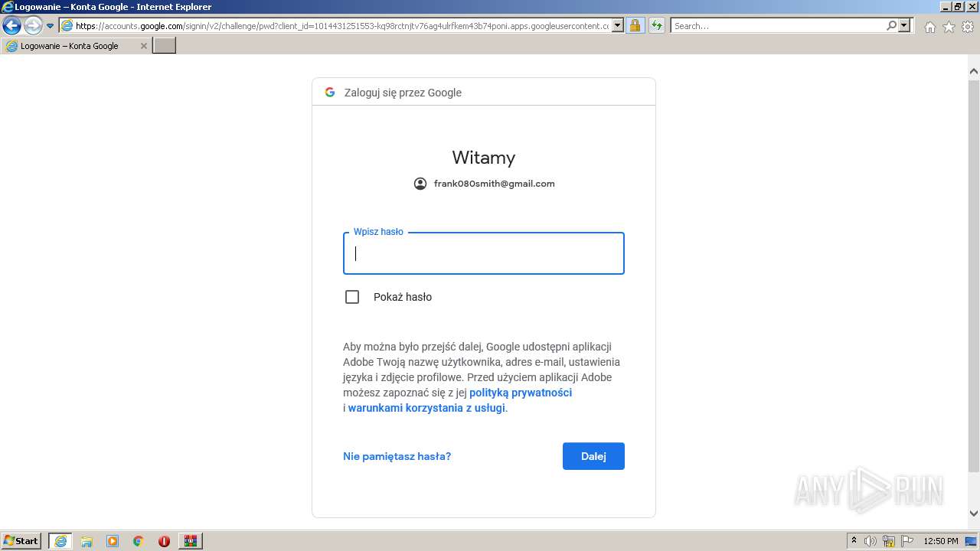Open Windows Media Player taskbar icon
The width and height of the screenshot is (980, 551).
point(113,541)
